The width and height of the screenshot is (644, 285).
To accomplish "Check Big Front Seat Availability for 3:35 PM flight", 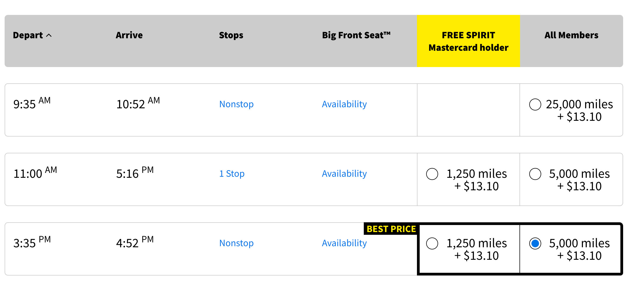I will coord(344,243).
